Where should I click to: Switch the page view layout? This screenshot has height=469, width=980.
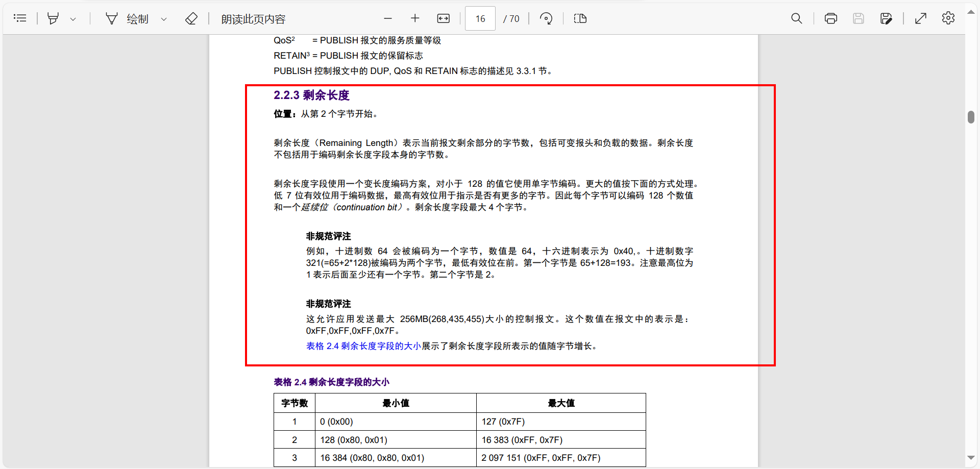(580, 18)
